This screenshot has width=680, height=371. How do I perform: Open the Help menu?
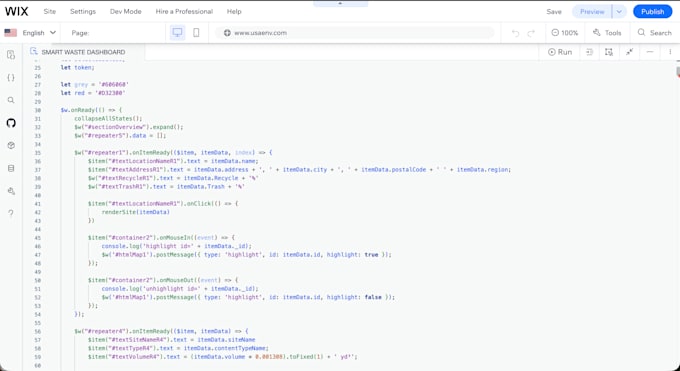click(234, 12)
